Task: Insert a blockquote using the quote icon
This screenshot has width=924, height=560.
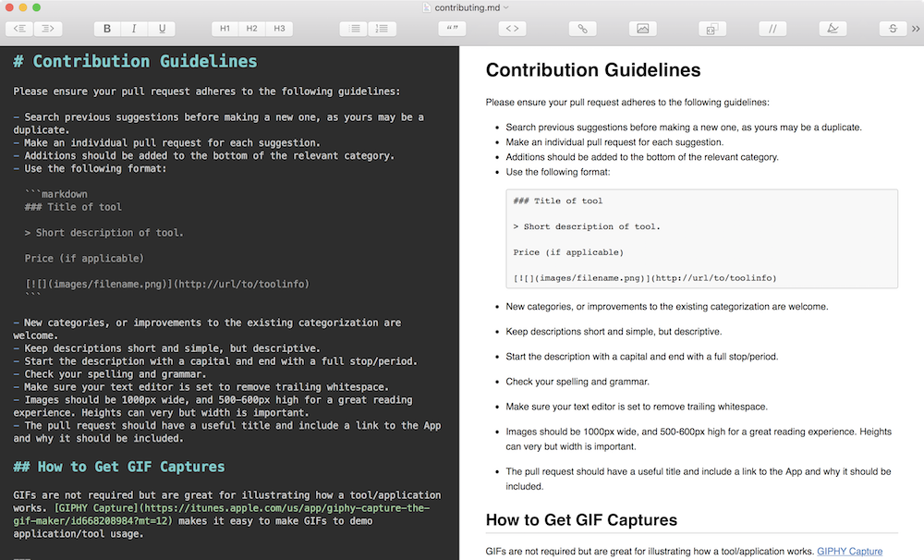Action: point(452,29)
